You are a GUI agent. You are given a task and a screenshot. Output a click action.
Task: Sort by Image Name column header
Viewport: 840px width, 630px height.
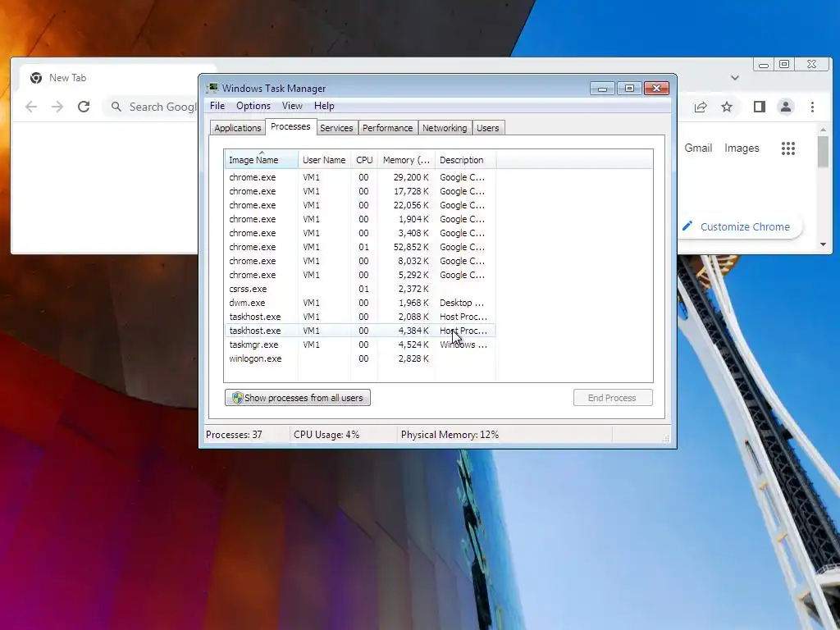point(261,160)
